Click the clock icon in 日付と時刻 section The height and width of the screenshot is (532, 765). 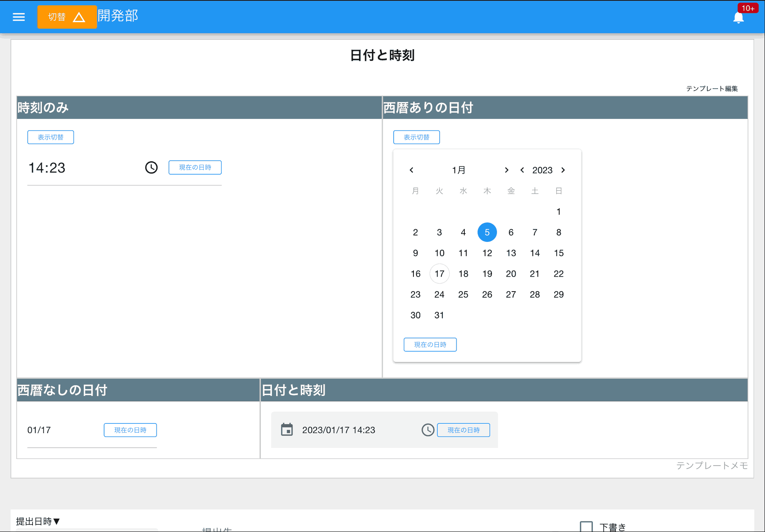(x=427, y=430)
